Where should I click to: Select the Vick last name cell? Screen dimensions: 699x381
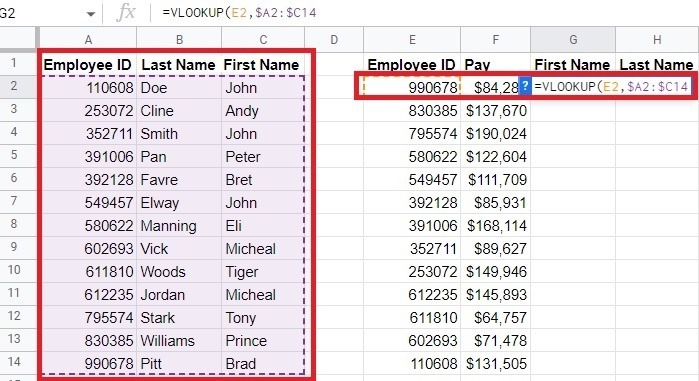tap(179, 249)
